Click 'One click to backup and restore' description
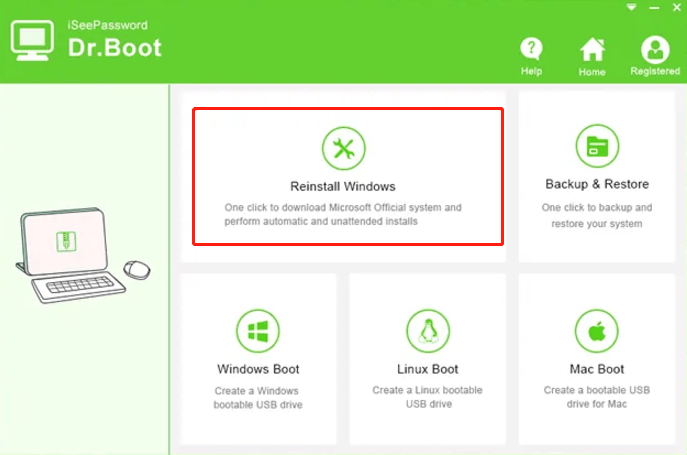The image size is (687, 455). [597, 215]
